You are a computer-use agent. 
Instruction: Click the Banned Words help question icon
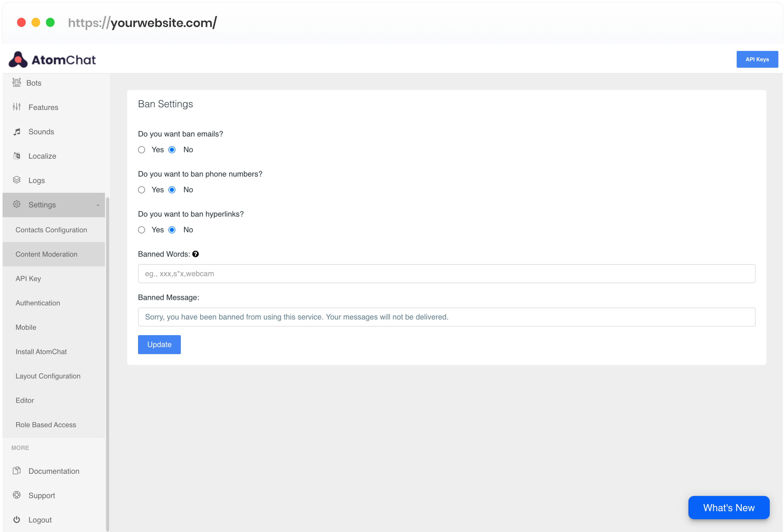click(195, 254)
